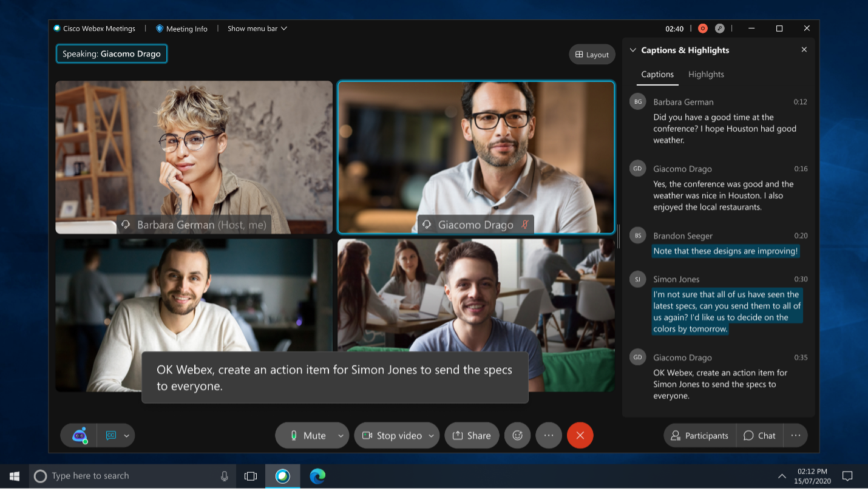This screenshot has width=868, height=491.
Task: Open the closed captions options dropdown arrow
Action: (127, 435)
